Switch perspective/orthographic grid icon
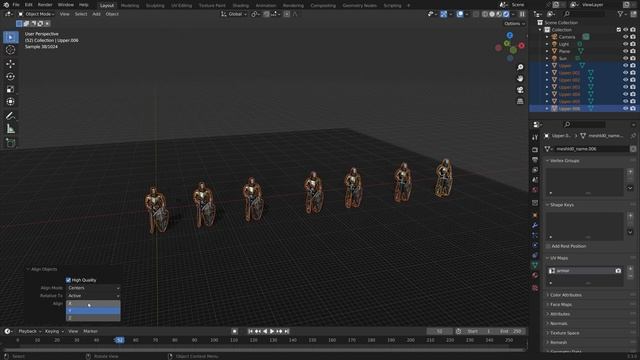The width and height of the screenshot is (640, 360). (x=520, y=101)
